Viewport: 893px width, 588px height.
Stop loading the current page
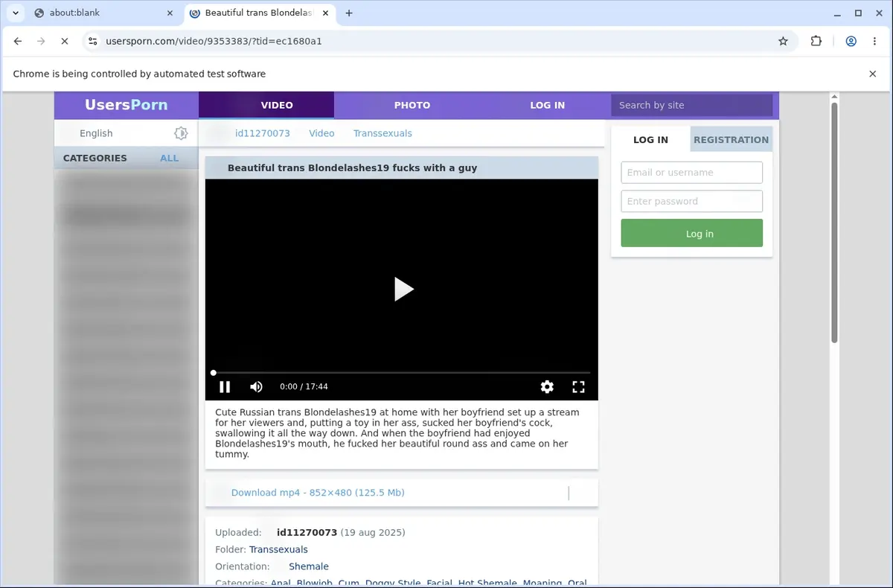tap(64, 41)
